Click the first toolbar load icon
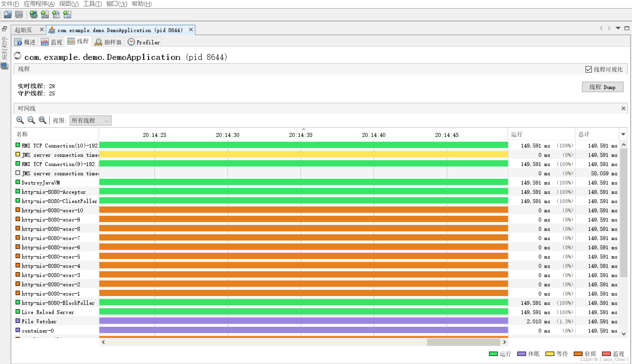Viewport: 632px width, 364px height. (8, 15)
